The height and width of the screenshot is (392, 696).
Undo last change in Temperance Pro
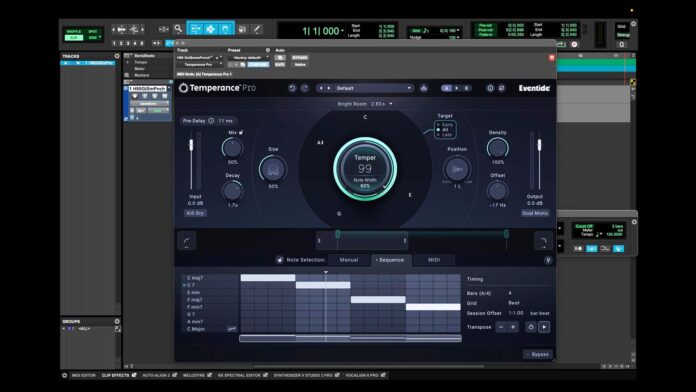(292, 88)
